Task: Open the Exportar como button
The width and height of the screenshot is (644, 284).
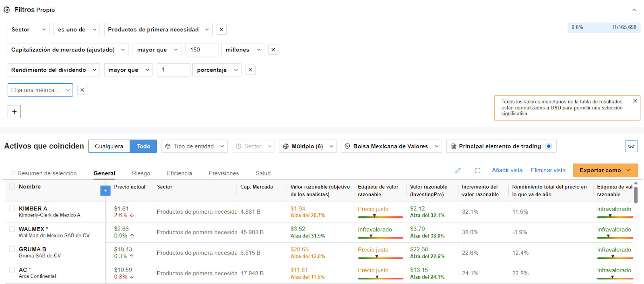Action: click(x=605, y=171)
